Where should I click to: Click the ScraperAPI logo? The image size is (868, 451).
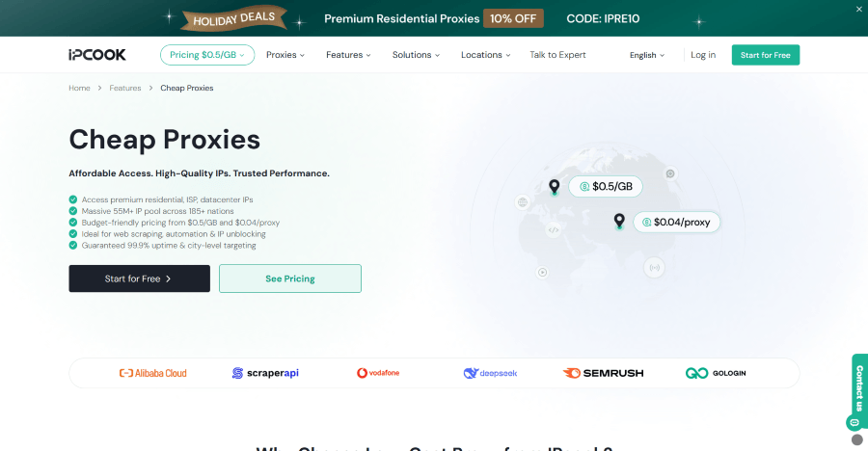coord(265,373)
